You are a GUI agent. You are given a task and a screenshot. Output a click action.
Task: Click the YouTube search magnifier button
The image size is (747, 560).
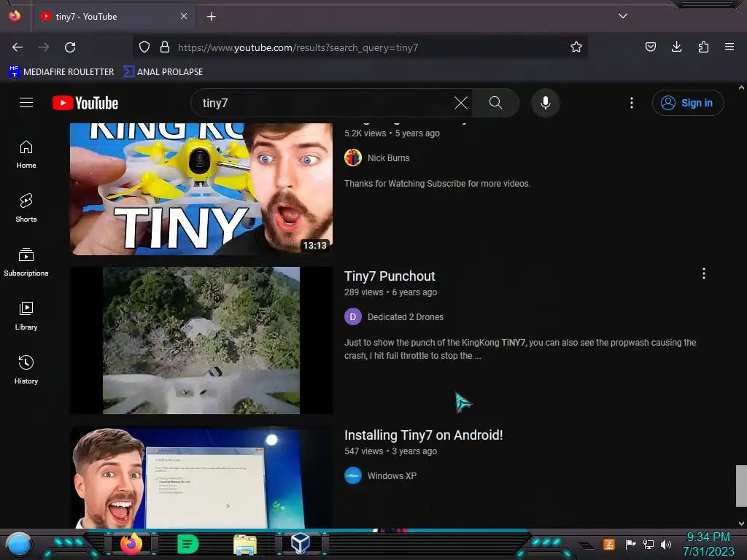coord(496,103)
